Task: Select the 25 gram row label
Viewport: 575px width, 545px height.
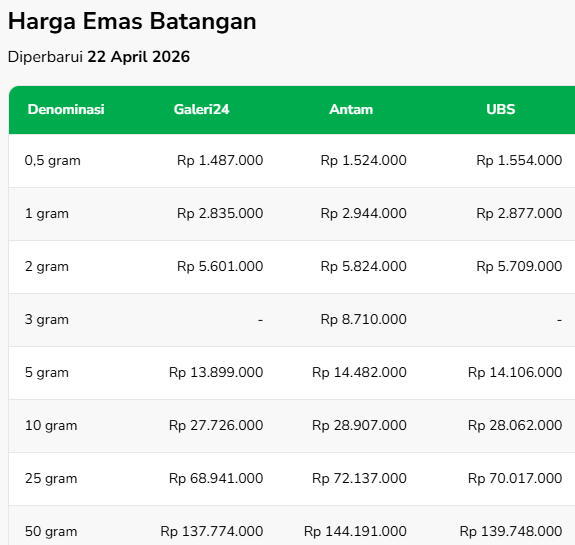Action: [51, 479]
